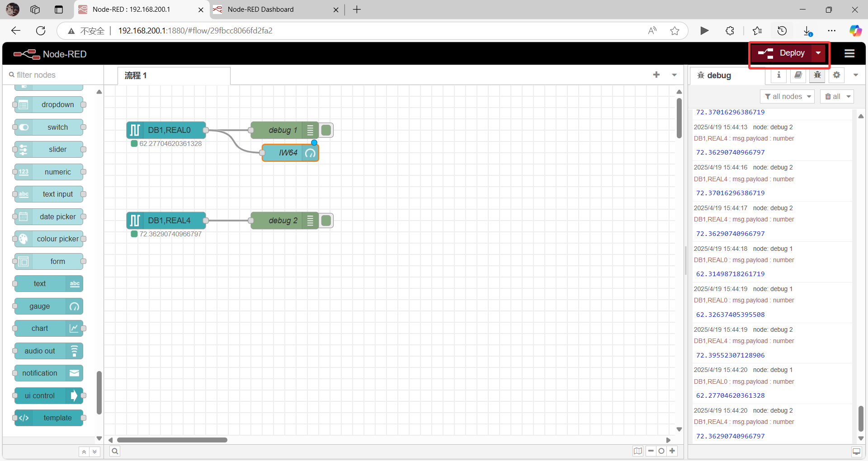Image resolution: width=868 pixels, height=461 pixels.
Task: Expand the Deploy button dropdown arrow
Action: pos(818,53)
